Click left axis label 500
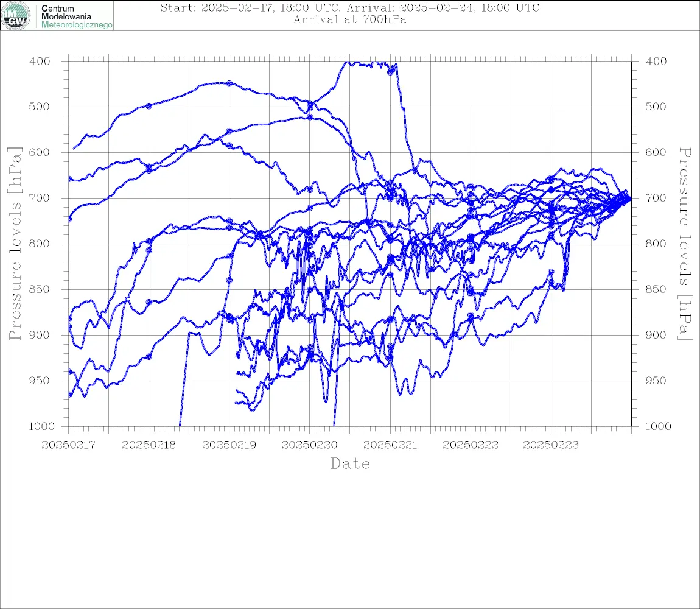Viewport: 700px width, 609px height. point(40,107)
